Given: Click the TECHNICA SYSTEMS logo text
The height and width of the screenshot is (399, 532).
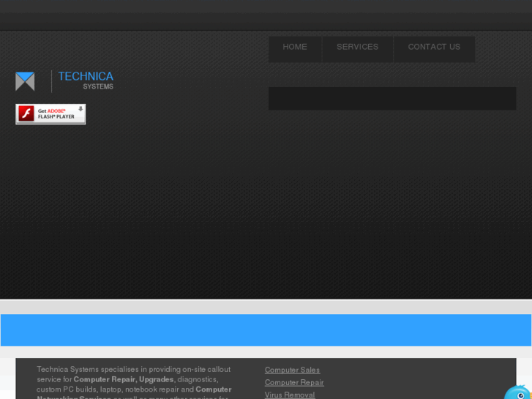Looking at the screenshot, I should pos(86,81).
